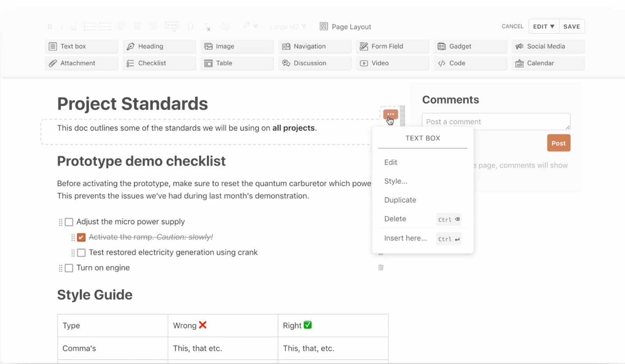
Task: Click drag handle of Test restored electricity item
Action: coord(73,253)
